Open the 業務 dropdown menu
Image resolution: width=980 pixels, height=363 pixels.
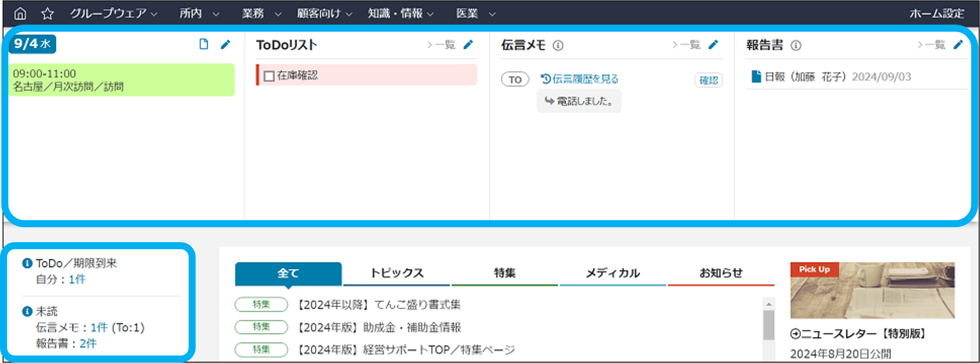click(x=261, y=14)
